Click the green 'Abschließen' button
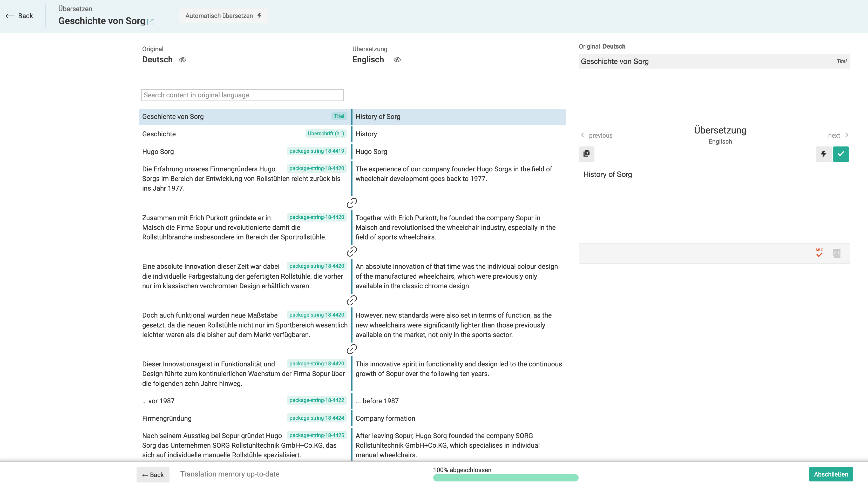 click(831, 474)
